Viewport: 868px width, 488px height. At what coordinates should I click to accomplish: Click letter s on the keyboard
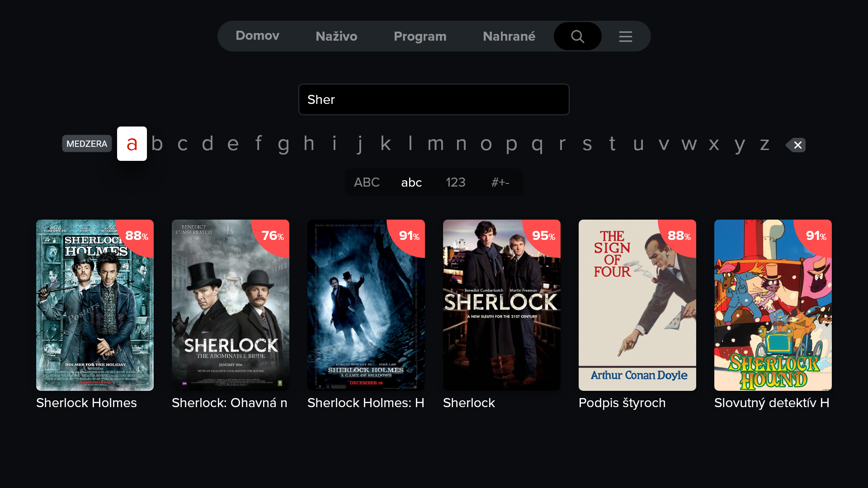587,144
